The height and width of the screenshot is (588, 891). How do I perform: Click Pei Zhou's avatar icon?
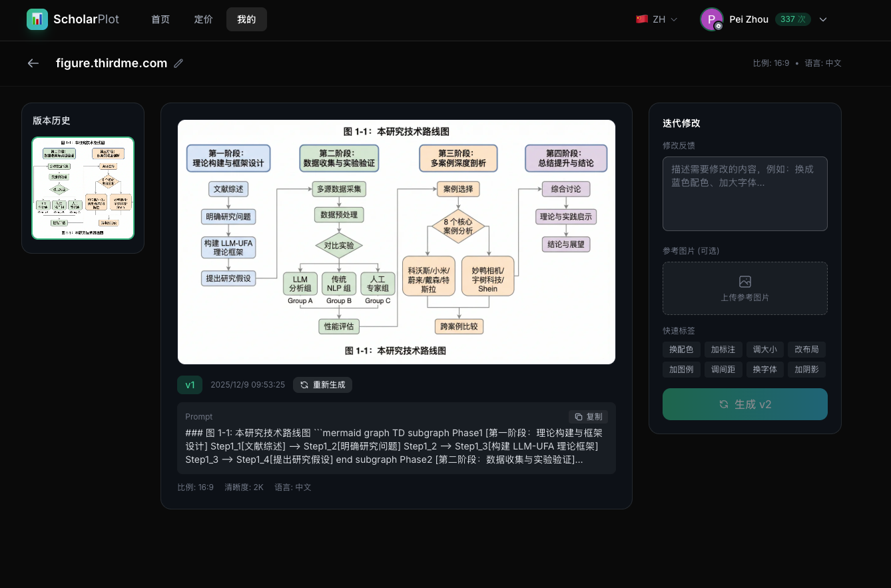point(711,19)
